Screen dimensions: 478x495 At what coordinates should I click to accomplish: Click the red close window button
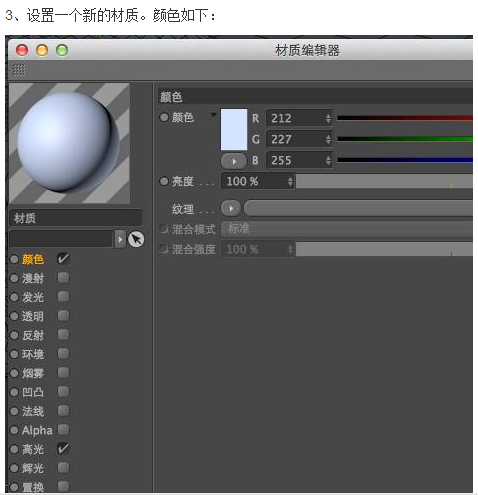tap(22, 50)
